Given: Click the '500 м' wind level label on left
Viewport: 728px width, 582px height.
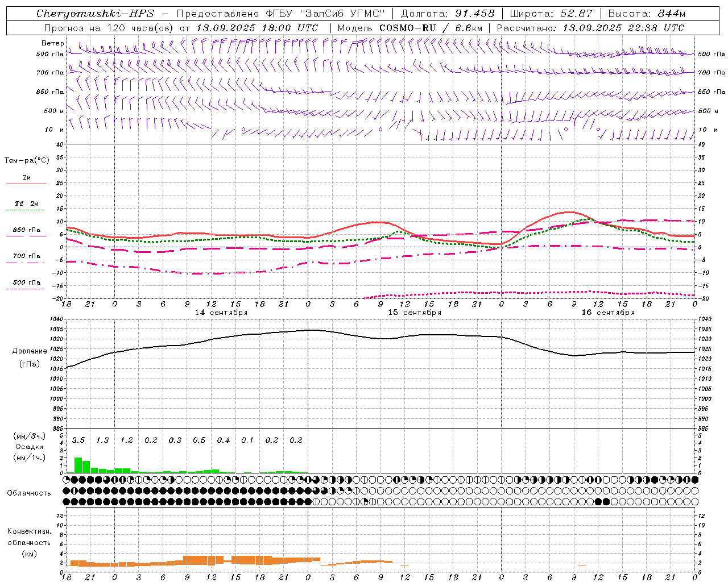Looking at the screenshot, I should pos(54,111).
